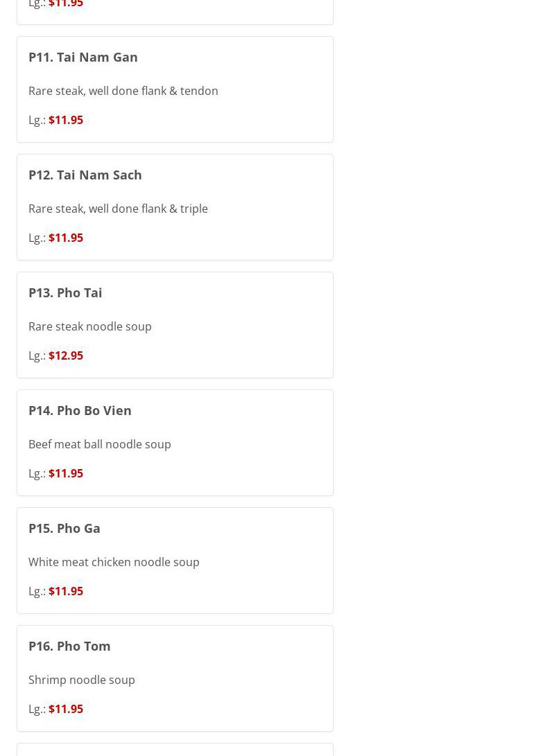Choose the $11.95 price for Pho Tom
Screen dimensions: 534x756
66,709
